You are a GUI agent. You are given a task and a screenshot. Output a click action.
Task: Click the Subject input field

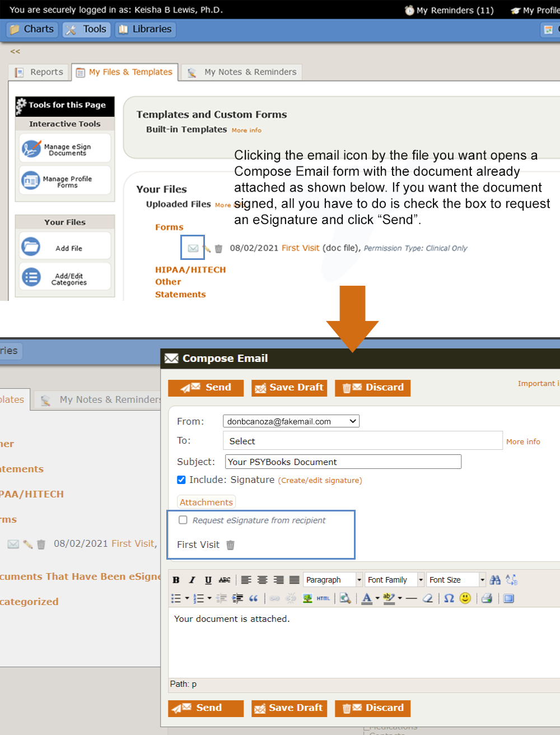click(x=343, y=462)
